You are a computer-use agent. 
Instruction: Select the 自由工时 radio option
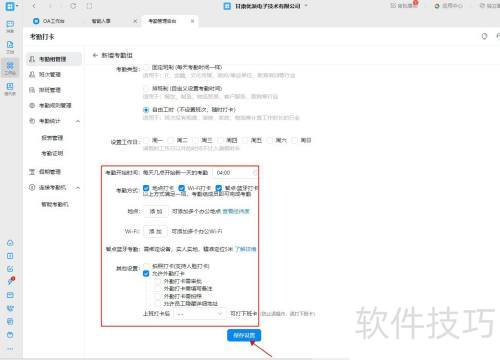pyautogui.click(x=146, y=110)
